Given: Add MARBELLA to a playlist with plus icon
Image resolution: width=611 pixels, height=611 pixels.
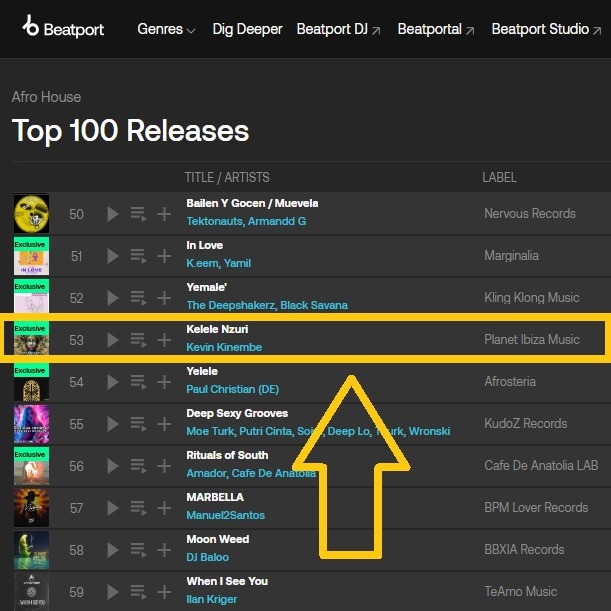Looking at the screenshot, I should tap(164, 508).
